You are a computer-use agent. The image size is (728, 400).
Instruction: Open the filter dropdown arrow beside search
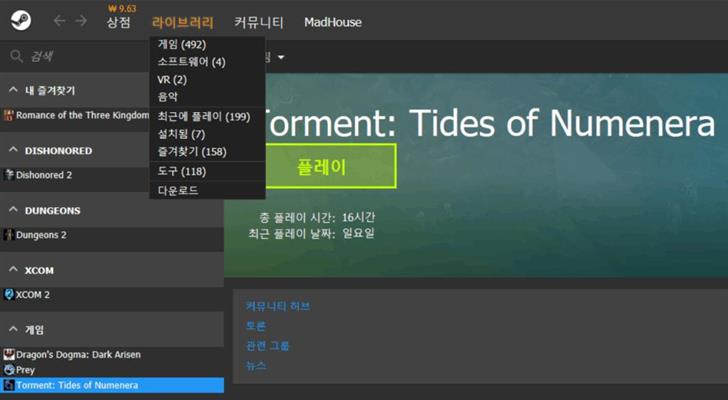click(280, 57)
